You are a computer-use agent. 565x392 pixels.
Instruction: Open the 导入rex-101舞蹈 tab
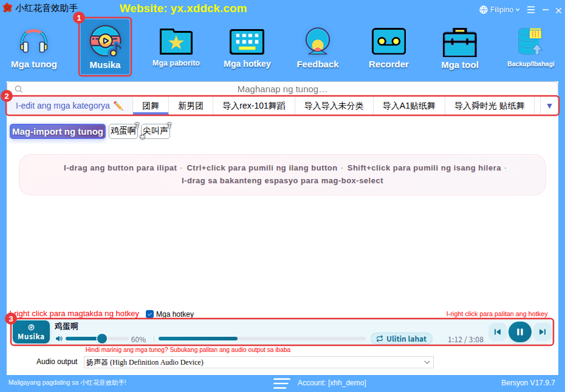click(254, 106)
